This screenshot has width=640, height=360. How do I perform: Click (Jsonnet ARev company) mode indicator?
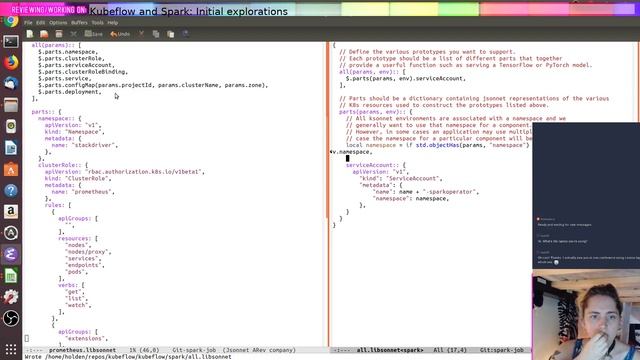259,350
